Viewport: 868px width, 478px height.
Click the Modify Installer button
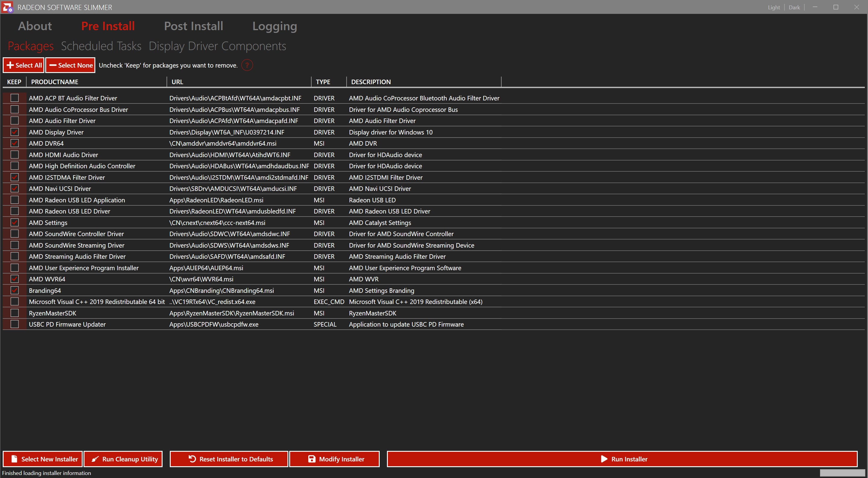click(334, 459)
